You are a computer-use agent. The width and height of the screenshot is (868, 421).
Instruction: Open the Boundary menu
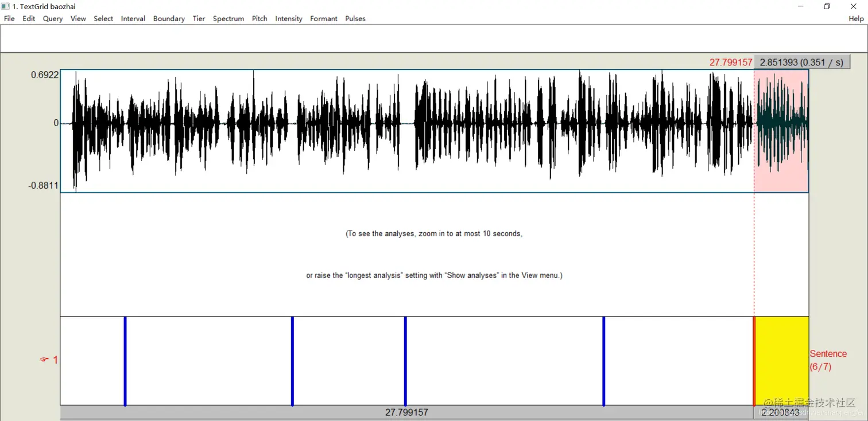point(169,18)
